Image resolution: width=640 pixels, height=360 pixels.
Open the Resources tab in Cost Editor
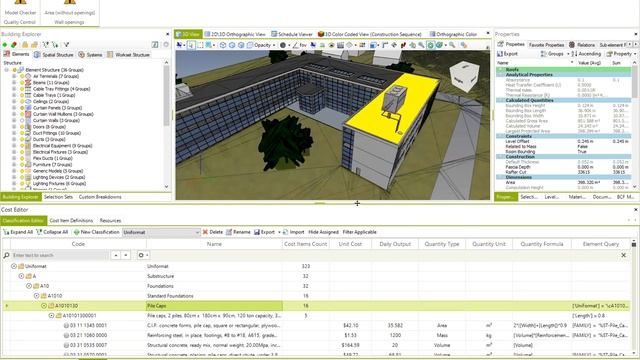[x=110, y=220]
